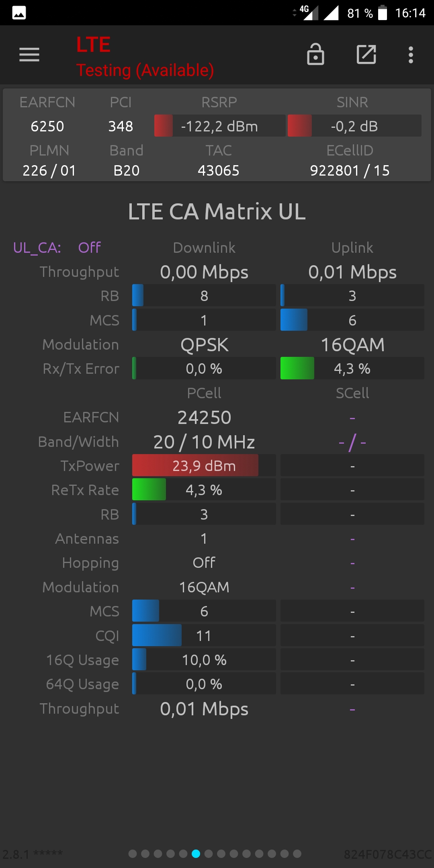Screen dimensions: 434x868
Task: Tap the TxPower 23,9 dBm bar
Action: [204, 466]
